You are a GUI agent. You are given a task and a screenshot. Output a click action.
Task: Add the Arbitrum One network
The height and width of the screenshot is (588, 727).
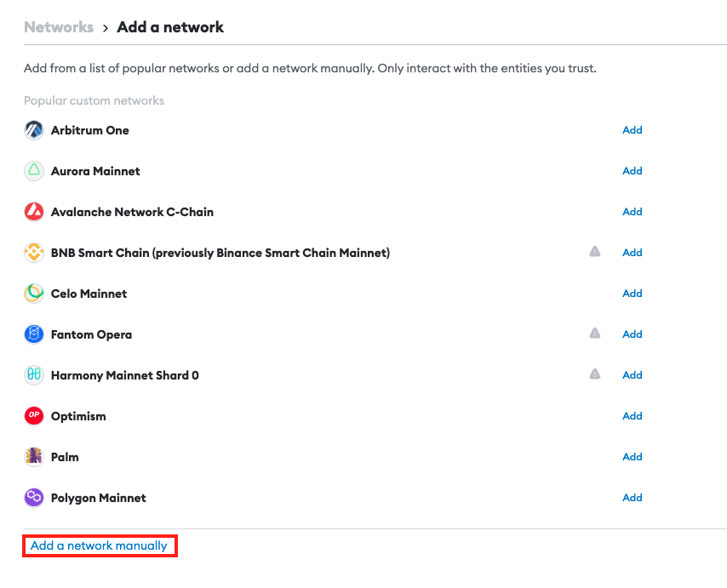(x=632, y=130)
